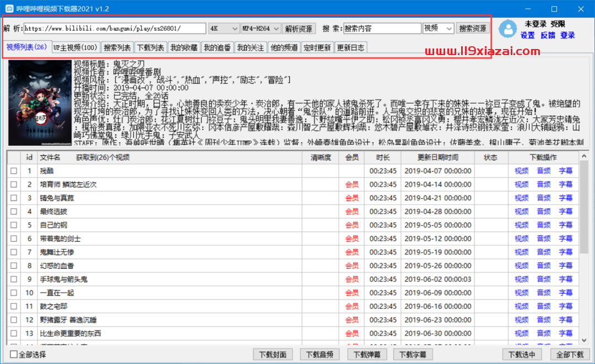Open the 视频 search type dropdown
This screenshot has height=364, width=595.
pos(439,29)
